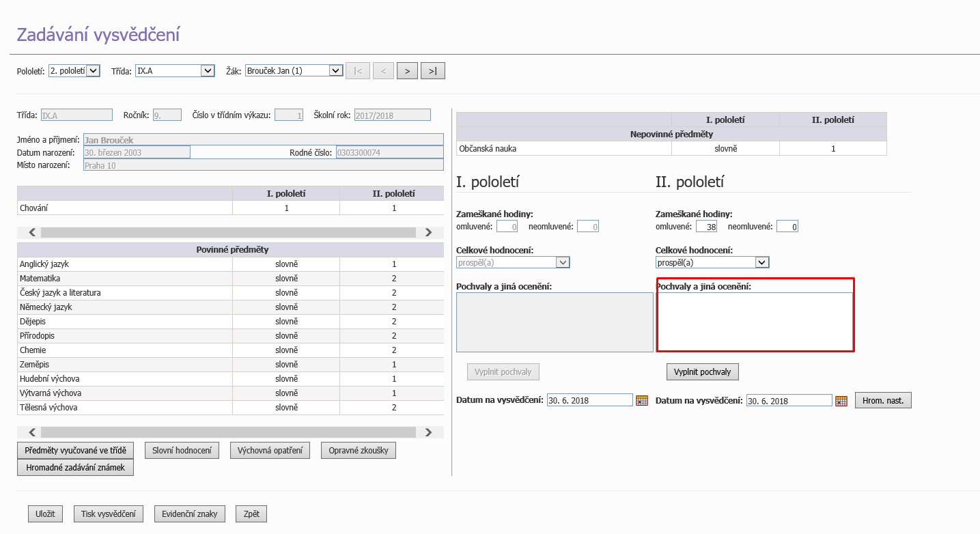Select Německý jazyk row

230,307
